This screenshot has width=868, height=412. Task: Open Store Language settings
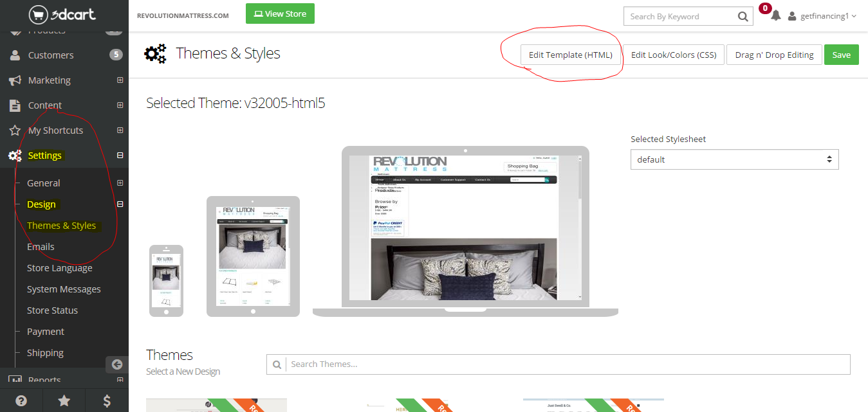tap(60, 268)
